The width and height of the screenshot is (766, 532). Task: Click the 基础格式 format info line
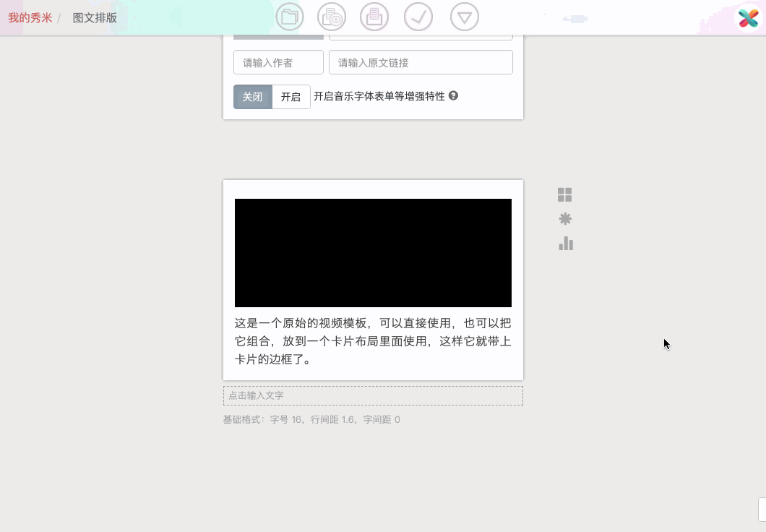311,420
